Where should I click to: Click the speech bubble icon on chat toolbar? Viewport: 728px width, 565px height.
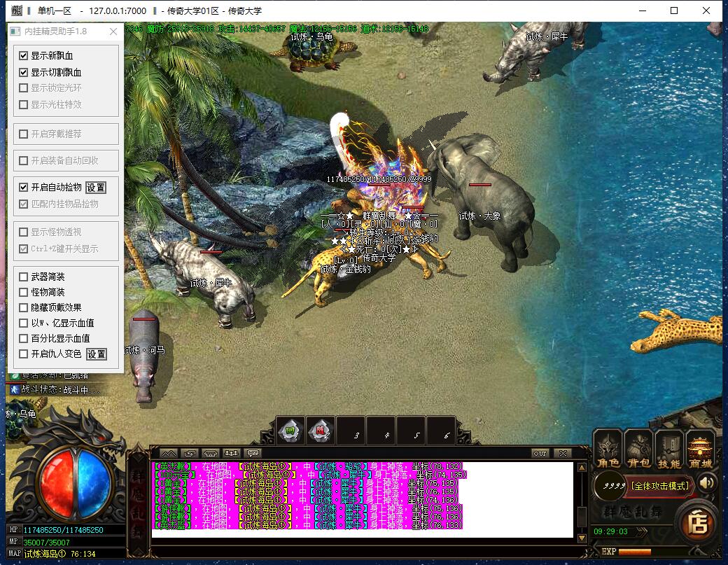[253, 453]
